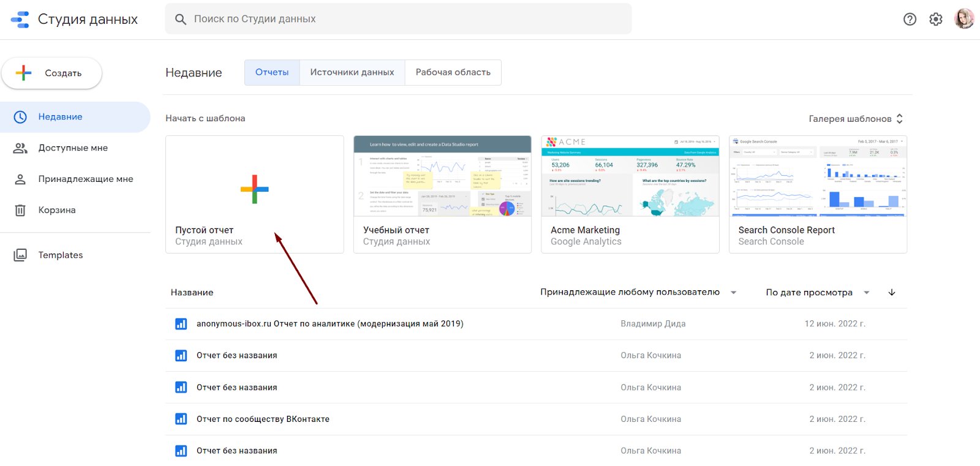Open the По дате просмотра sort dropdown
The width and height of the screenshot is (980, 466).
[817, 293]
